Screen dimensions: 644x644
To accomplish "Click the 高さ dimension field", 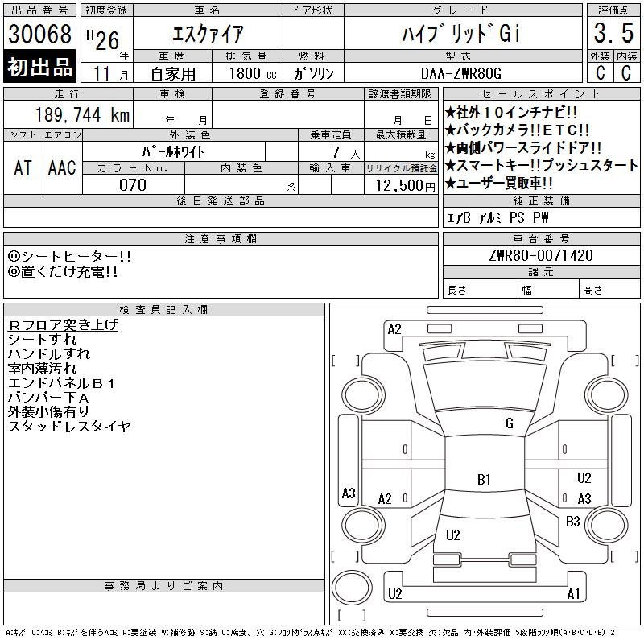I will [x=610, y=287].
